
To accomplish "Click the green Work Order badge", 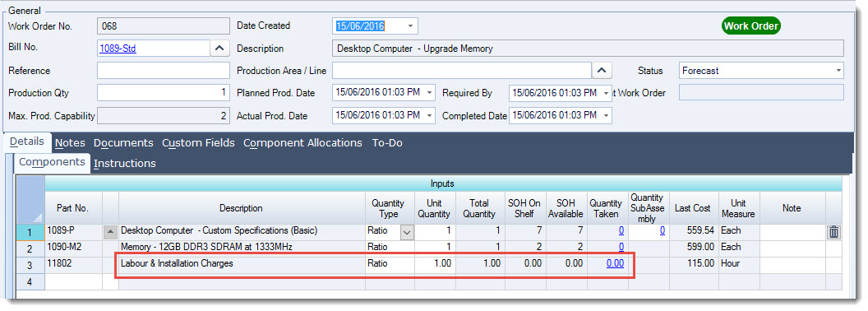I will [x=751, y=26].
